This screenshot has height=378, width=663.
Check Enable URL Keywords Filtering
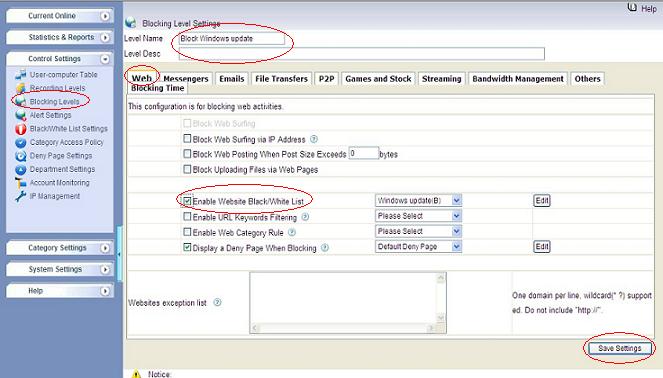(187, 216)
